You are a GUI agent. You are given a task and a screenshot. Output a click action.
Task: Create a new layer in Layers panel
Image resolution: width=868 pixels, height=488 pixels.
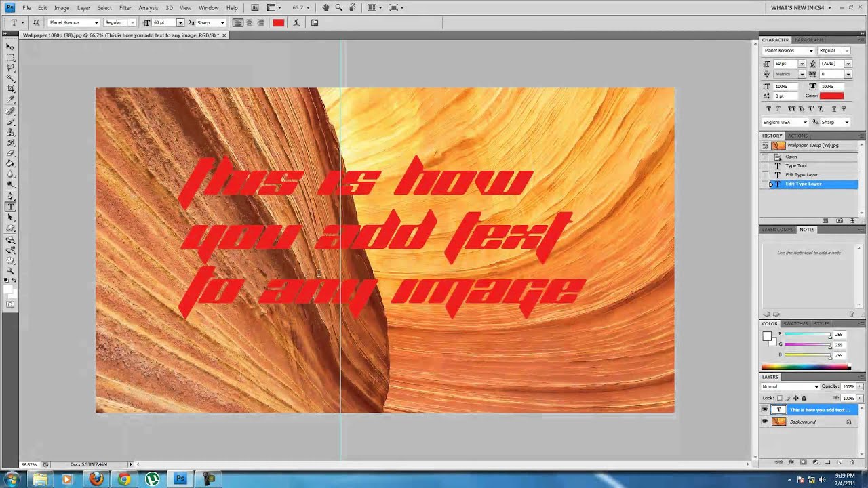pos(840,462)
